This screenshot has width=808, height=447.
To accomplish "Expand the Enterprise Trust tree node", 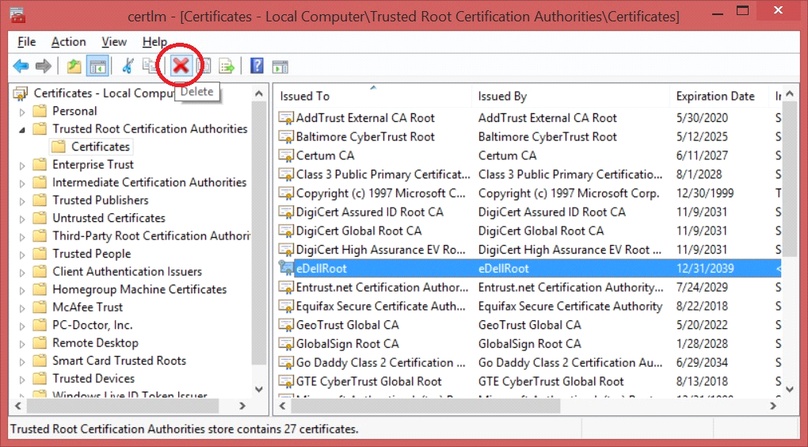I will pyautogui.click(x=21, y=165).
